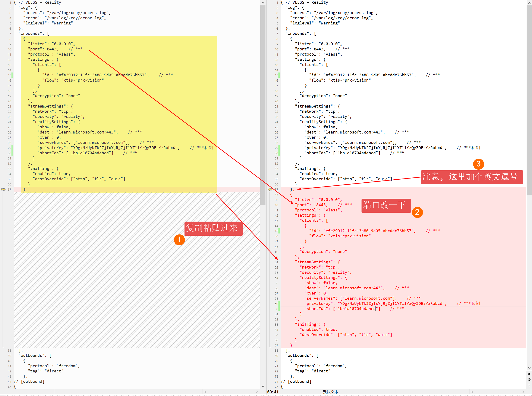The width and height of the screenshot is (532, 396).
Task: Click the right pane horizontal scroll-left arrow
Action: click(472, 392)
